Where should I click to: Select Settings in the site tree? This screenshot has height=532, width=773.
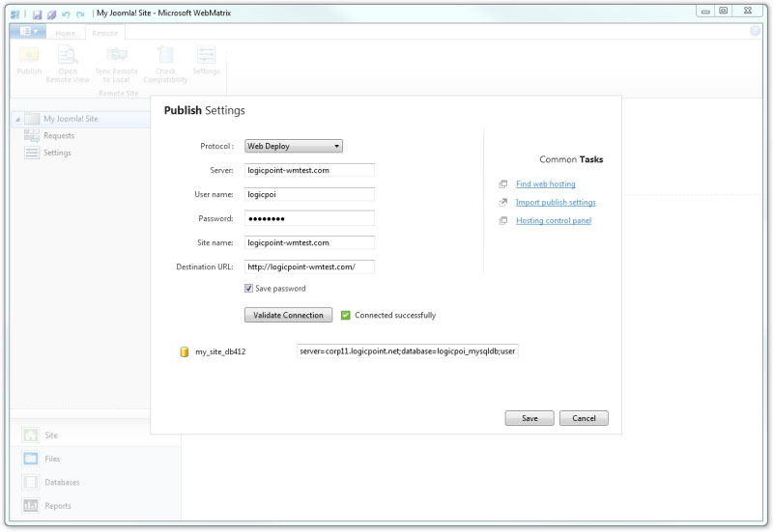pyautogui.click(x=57, y=153)
